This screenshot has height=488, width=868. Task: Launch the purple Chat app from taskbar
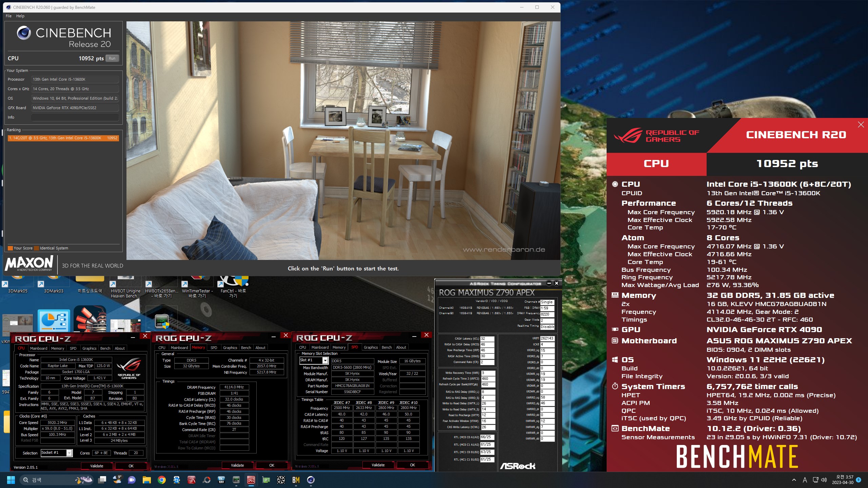(x=132, y=480)
